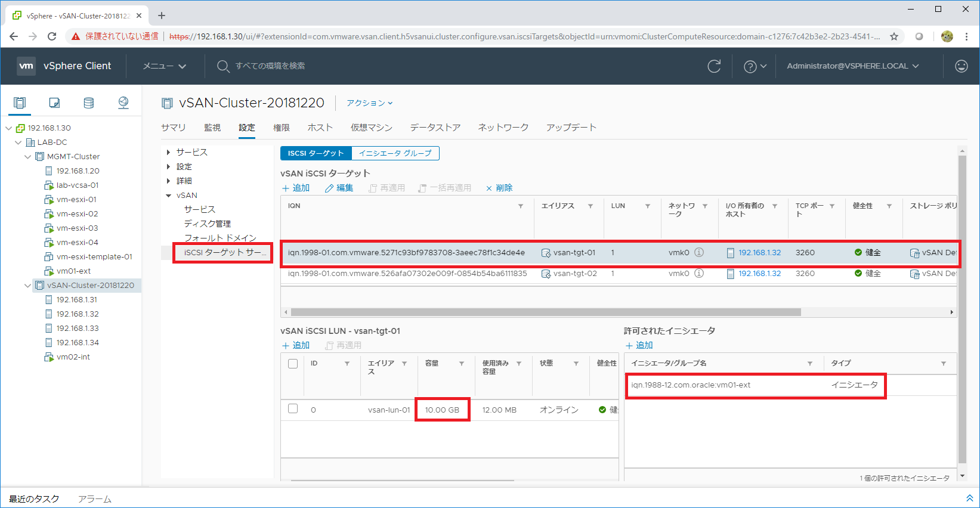The image size is (980, 508).
Task: Open the メニュー dropdown
Action: [x=165, y=66]
